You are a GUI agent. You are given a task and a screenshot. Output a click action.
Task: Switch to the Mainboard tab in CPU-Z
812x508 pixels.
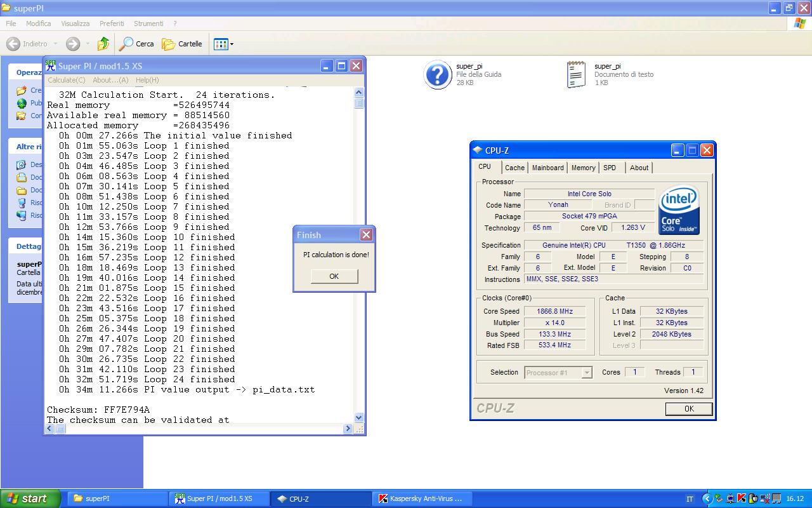[x=547, y=168]
